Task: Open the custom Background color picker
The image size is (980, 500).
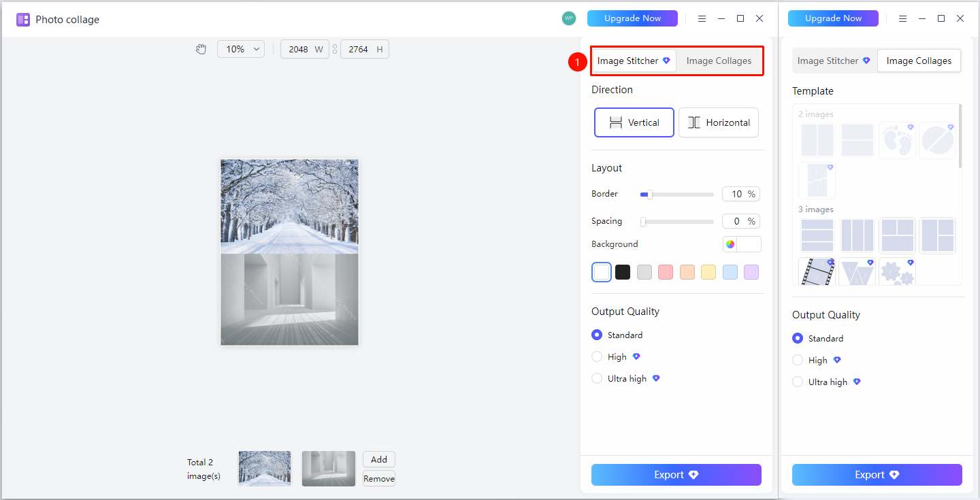Action: tap(742, 244)
